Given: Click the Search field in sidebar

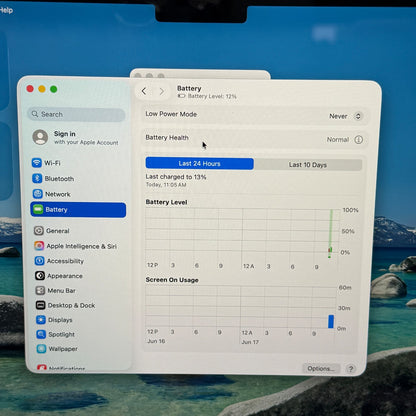Looking at the screenshot, I should 76,114.
